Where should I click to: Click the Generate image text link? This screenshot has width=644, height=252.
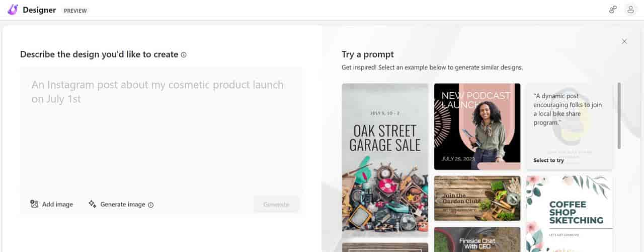point(122,205)
